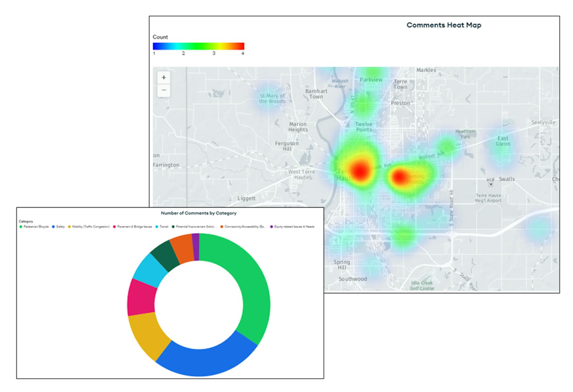Viewport: 573px width, 392px height.
Task: Click the HUF airport marker icon
Action: (x=491, y=185)
